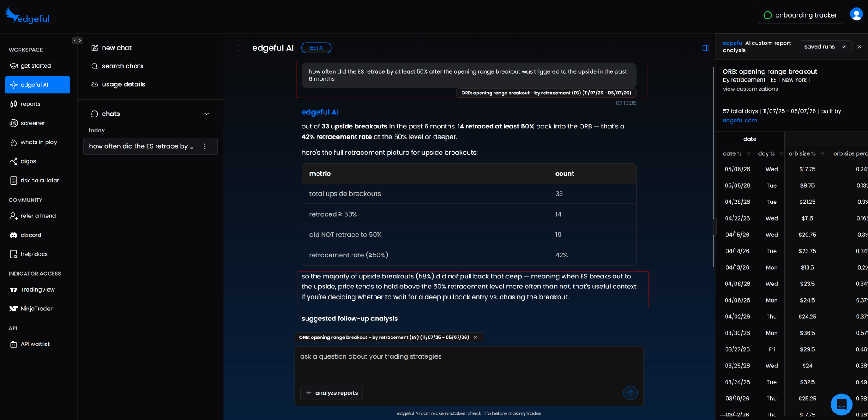The image size is (868, 420).
Task: Open the 'how often did the ES retrace' chat
Action: (x=141, y=146)
